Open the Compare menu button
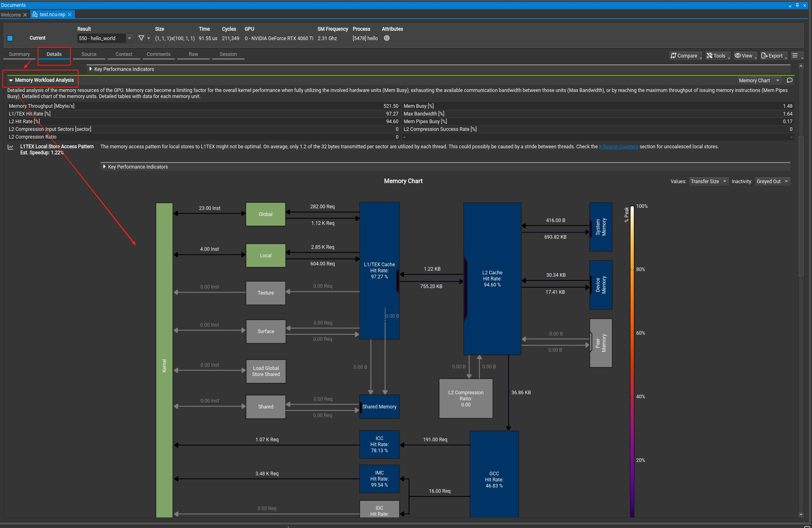812x528 pixels. pos(685,56)
